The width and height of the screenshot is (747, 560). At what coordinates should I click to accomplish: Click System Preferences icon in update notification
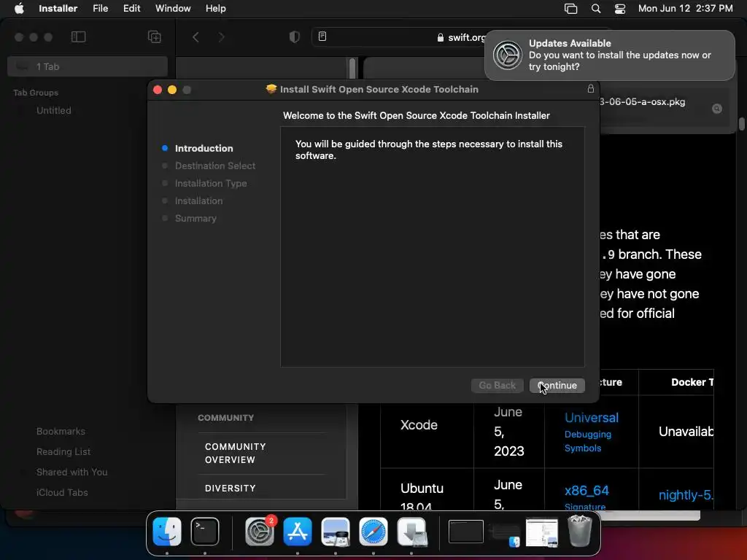coord(507,55)
